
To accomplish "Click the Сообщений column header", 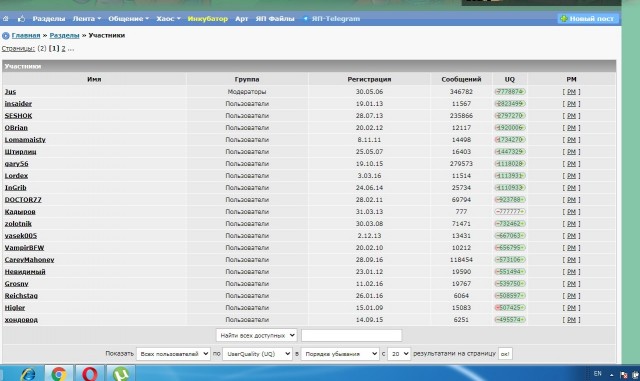I will point(461,79).
